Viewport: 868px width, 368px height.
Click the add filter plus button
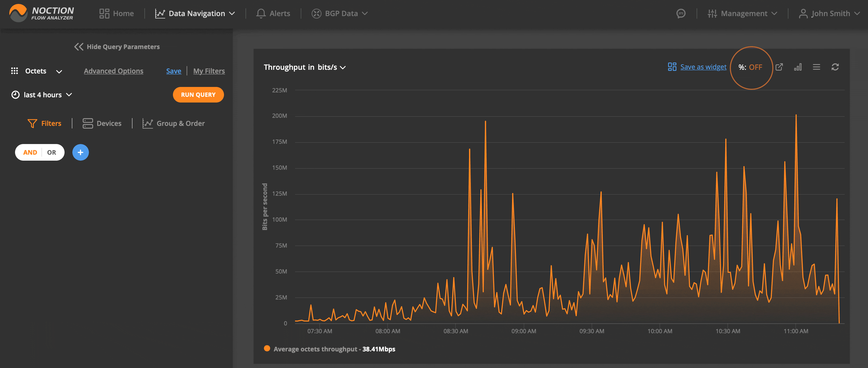pos(80,152)
